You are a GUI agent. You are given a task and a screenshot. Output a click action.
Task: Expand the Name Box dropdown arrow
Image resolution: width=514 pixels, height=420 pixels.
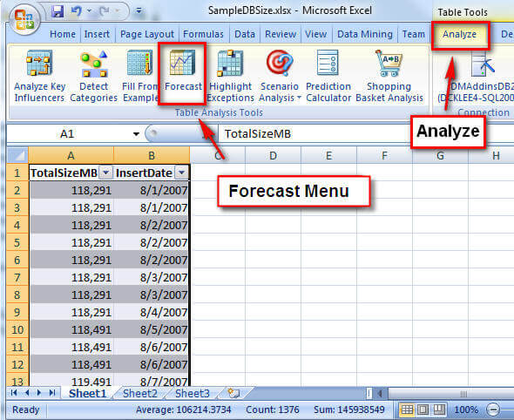(x=136, y=134)
